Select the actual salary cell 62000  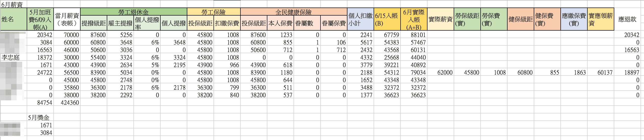(x=441, y=73)
